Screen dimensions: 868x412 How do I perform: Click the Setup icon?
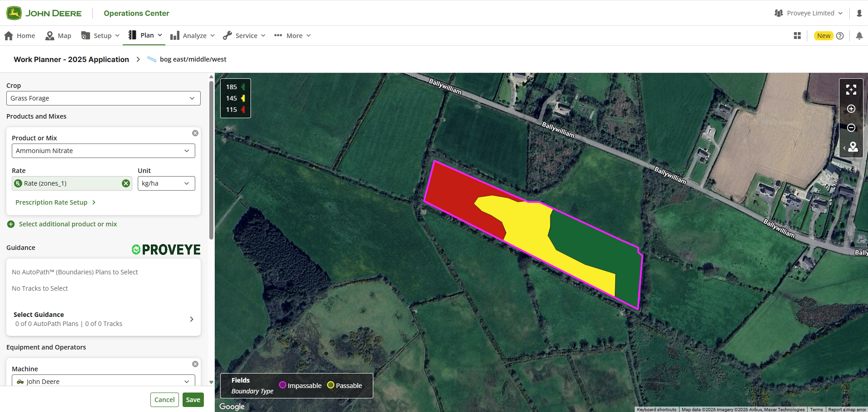click(85, 36)
